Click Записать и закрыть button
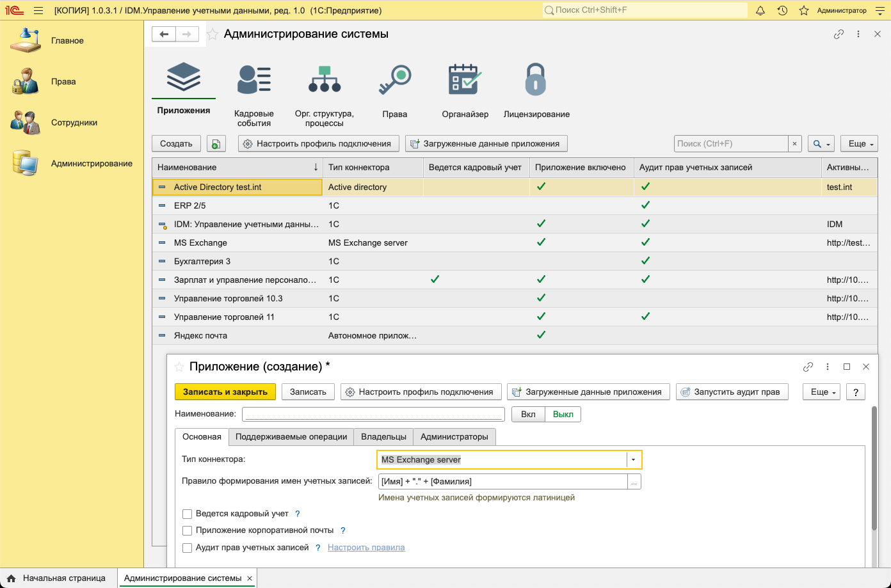This screenshot has height=588, width=891. (x=225, y=392)
